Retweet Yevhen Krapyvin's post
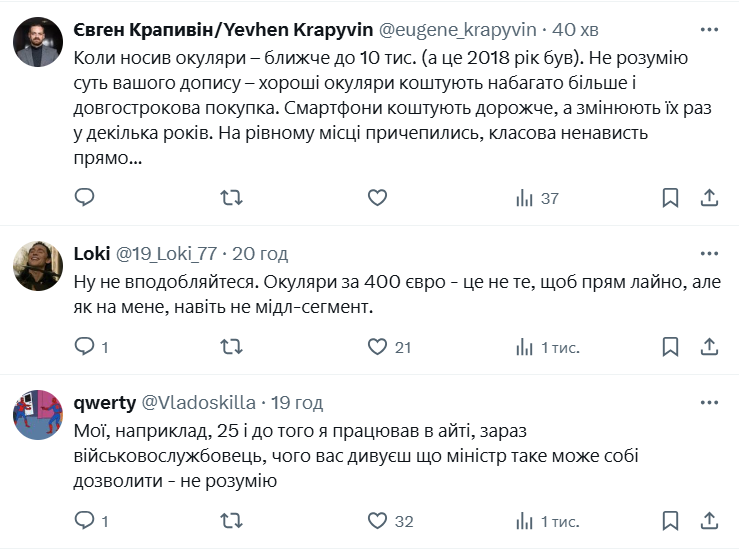This screenshot has width=739, height=552. pos(231,198)
